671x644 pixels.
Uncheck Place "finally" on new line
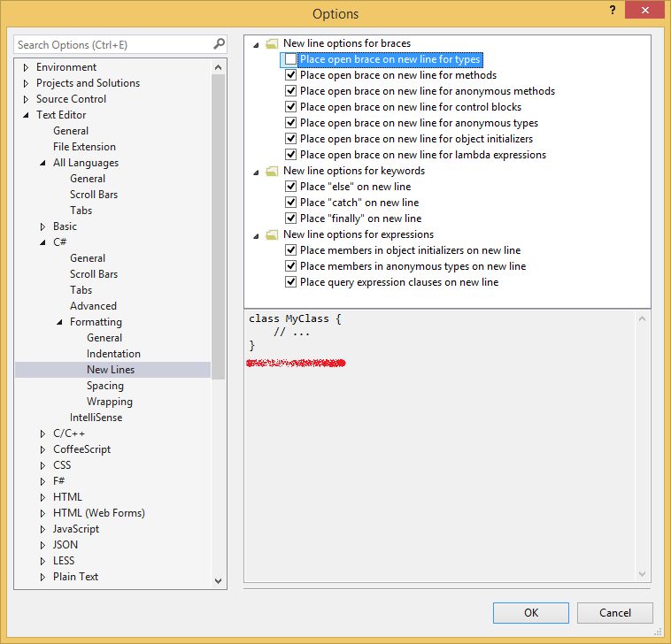point(290,218)
